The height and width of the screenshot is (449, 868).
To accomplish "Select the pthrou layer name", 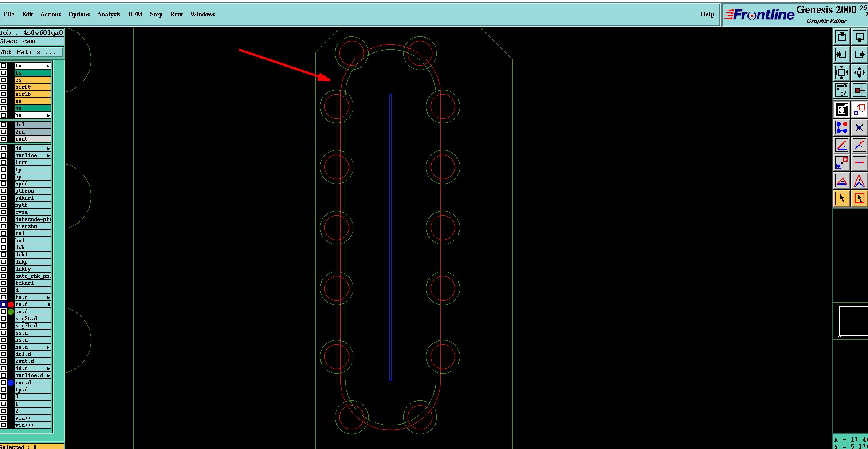I will [32, 191].
